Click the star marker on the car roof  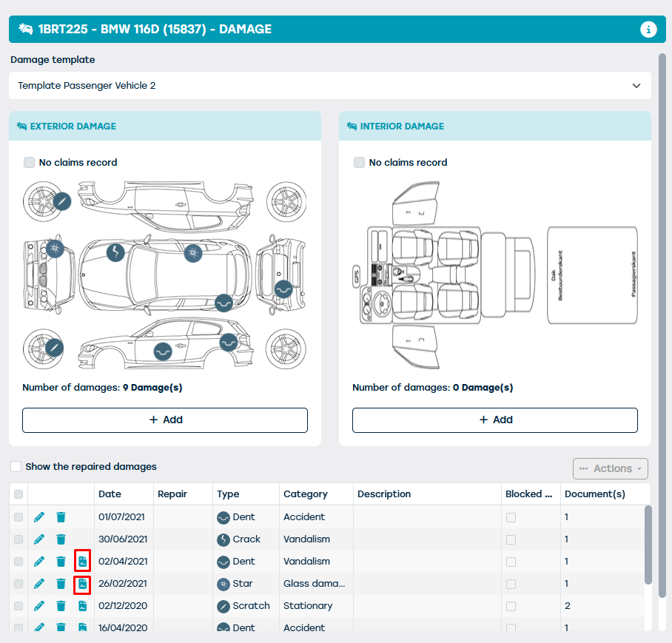(193, 253)
